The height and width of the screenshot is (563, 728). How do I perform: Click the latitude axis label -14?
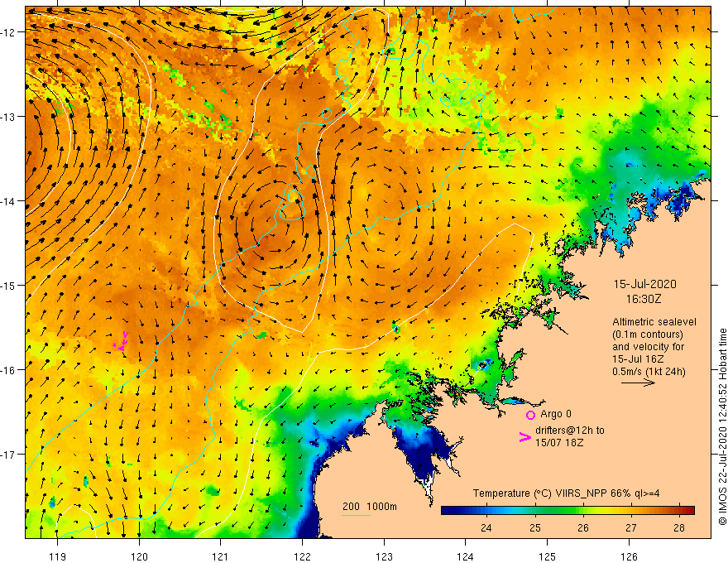(x=8, y=201)
